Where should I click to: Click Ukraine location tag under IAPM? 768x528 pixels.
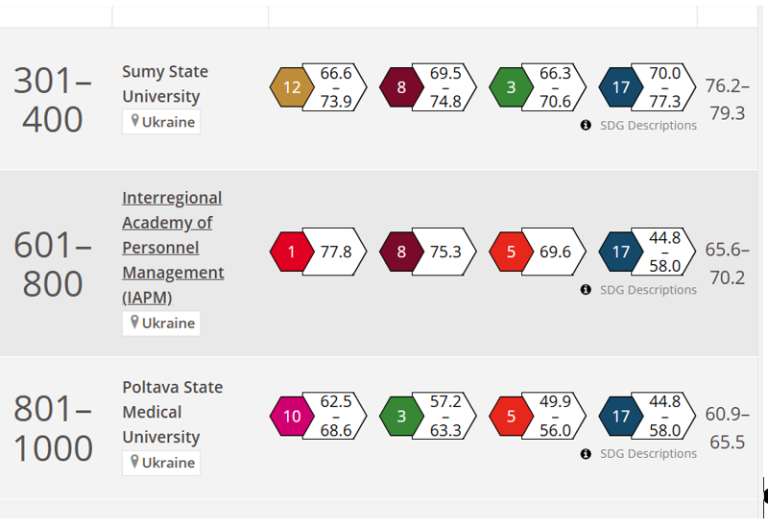(x=161, y=323)
